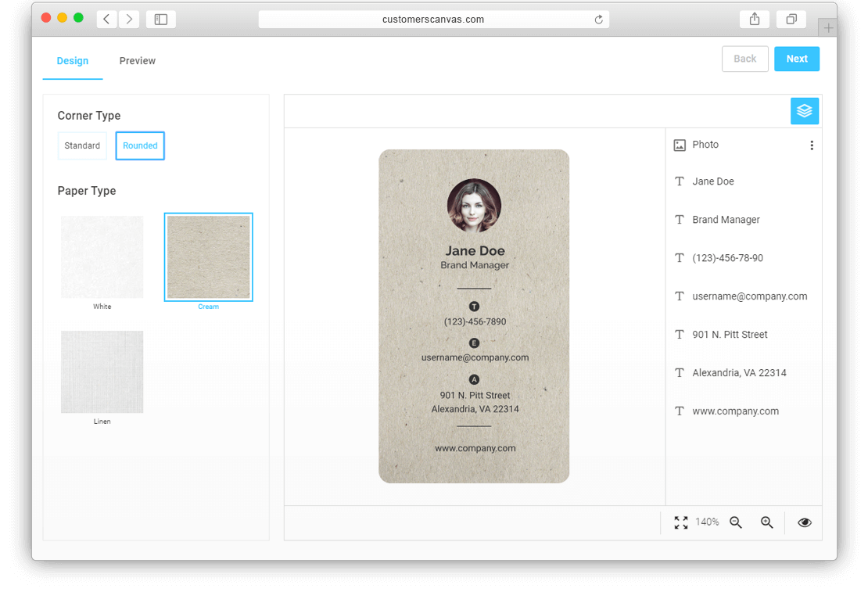Click the text icon beside Jane Doe
Image resolution: width=868 pixels, height=610 pixels.
pos(680,181)
